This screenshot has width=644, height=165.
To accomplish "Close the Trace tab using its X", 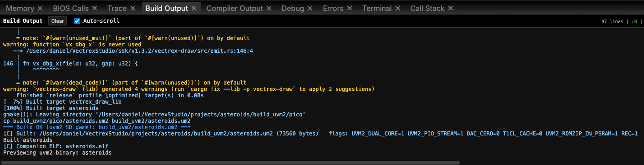I will pos(133,8).
